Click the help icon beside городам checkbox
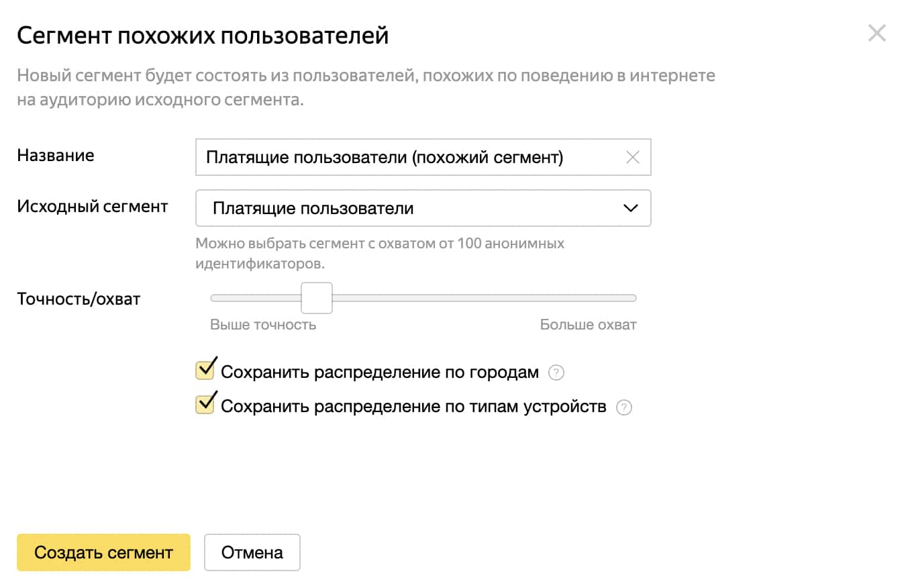The image size is (908, 588). pos(556,371)
